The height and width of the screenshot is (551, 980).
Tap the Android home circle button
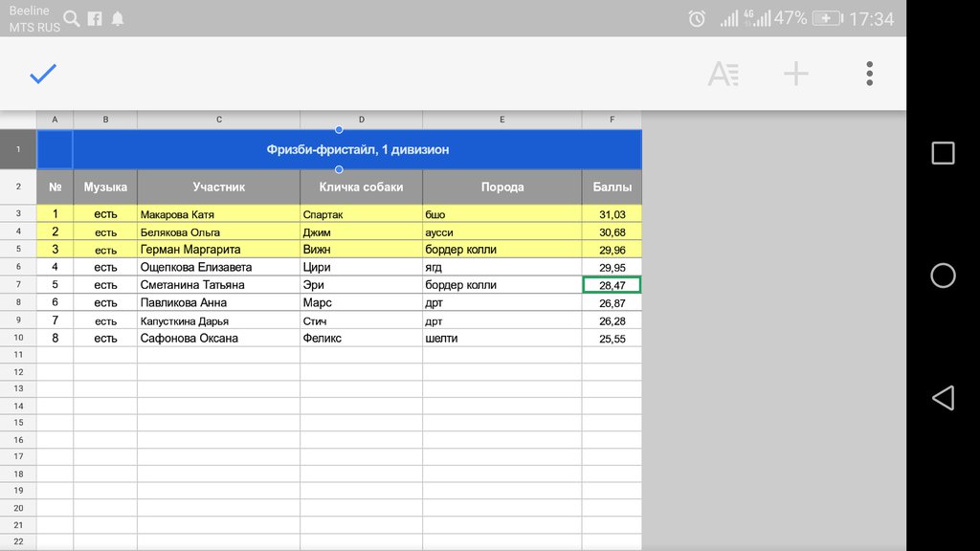(943, 275)
